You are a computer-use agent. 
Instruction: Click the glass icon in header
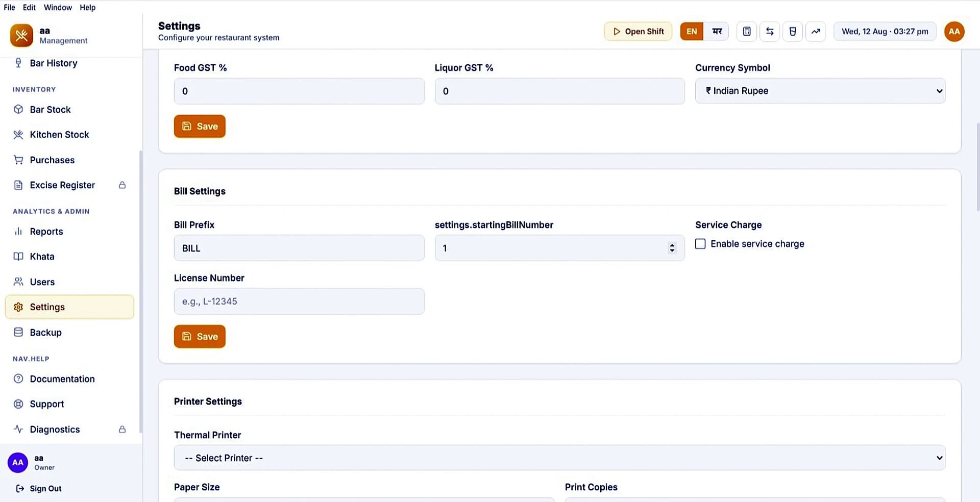coord(793,32)
